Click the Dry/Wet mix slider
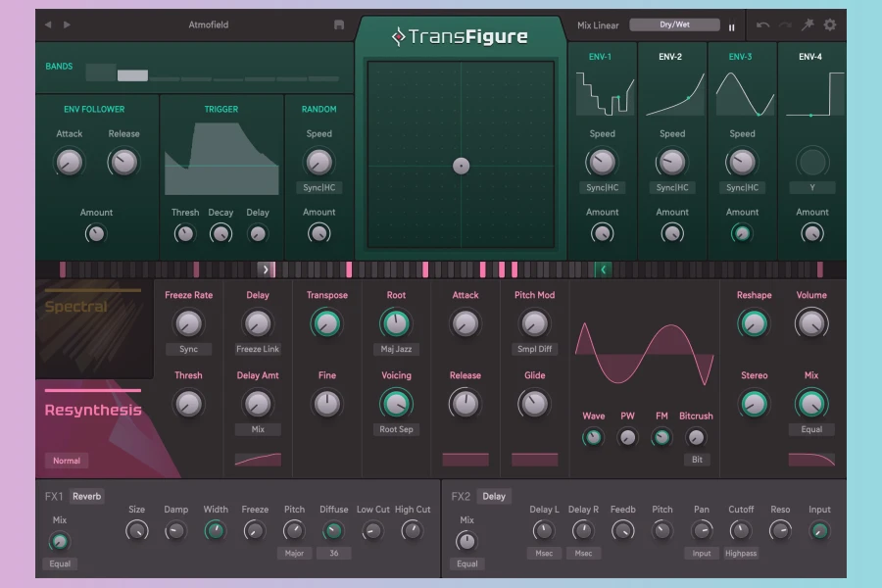 pyautogui.click(x=673, y=25)
